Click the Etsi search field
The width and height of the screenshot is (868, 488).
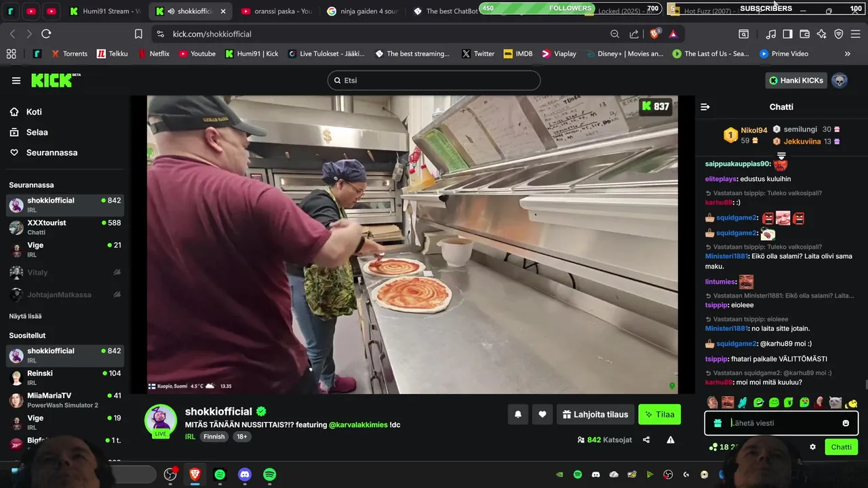tap(434, 81)
